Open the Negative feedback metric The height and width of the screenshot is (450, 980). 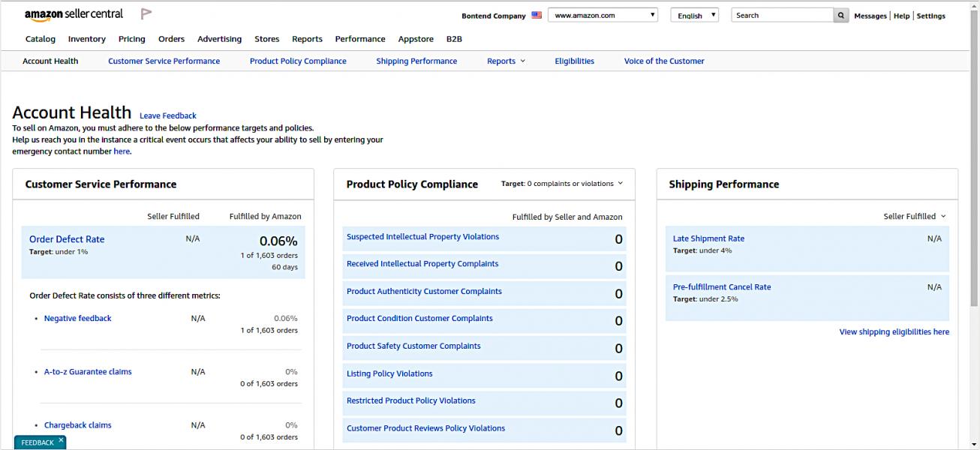[x=77, y=319]
